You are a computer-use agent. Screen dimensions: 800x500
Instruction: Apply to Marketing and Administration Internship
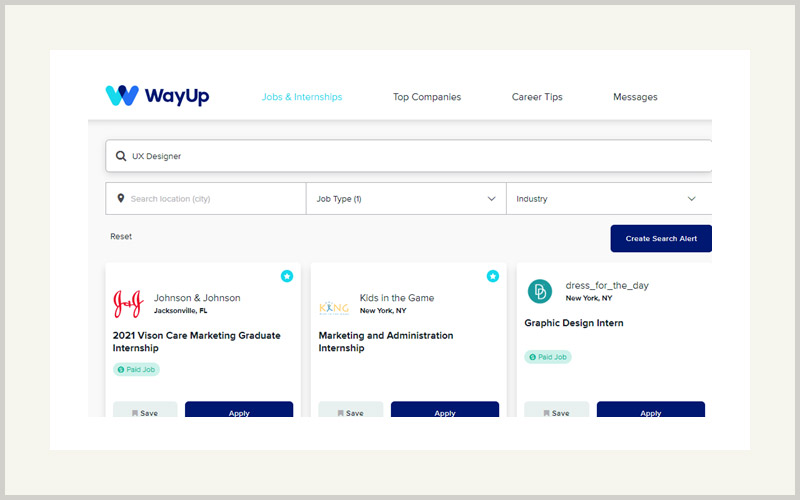(445, 410)
